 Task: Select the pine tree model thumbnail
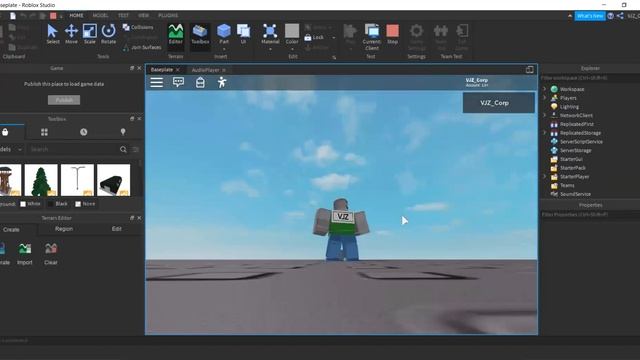[41, 180]
